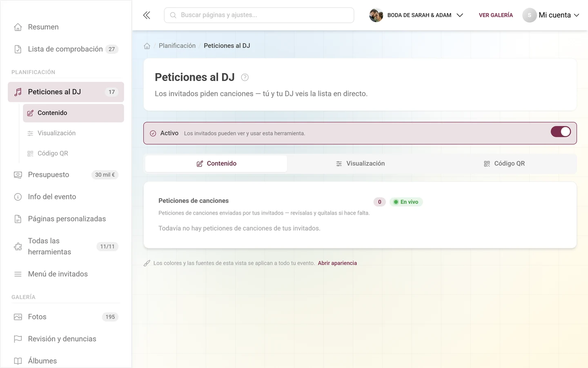This screenshot has width=588, height=368.
Task: Click the Info del evento info icon
Action: point(18,197)
